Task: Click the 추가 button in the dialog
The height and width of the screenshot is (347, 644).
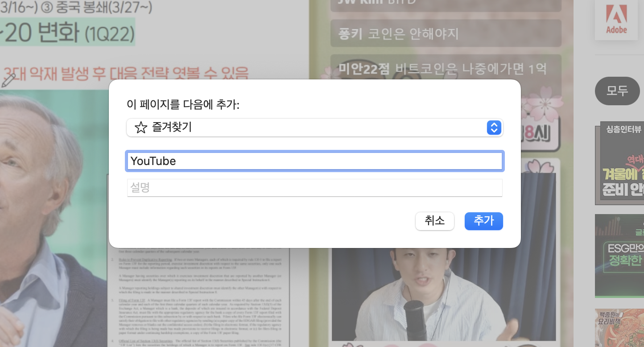Action: click(483, 221)
